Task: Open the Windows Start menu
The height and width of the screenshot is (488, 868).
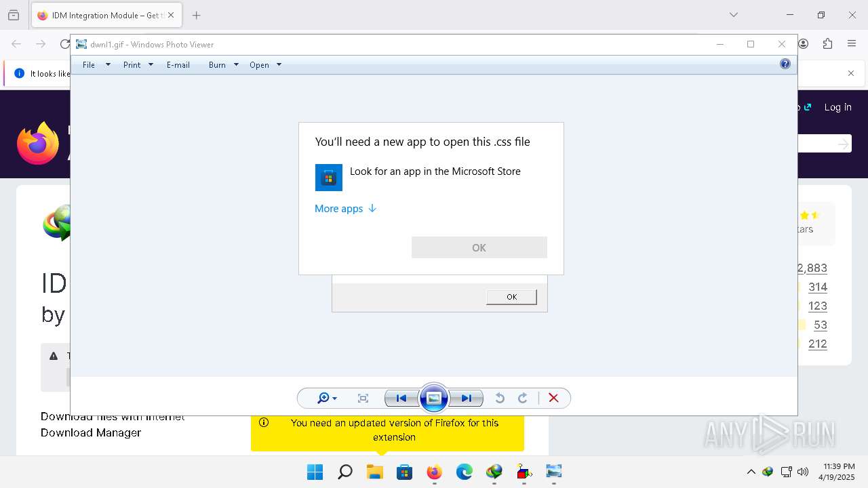Action: point(315,472)
